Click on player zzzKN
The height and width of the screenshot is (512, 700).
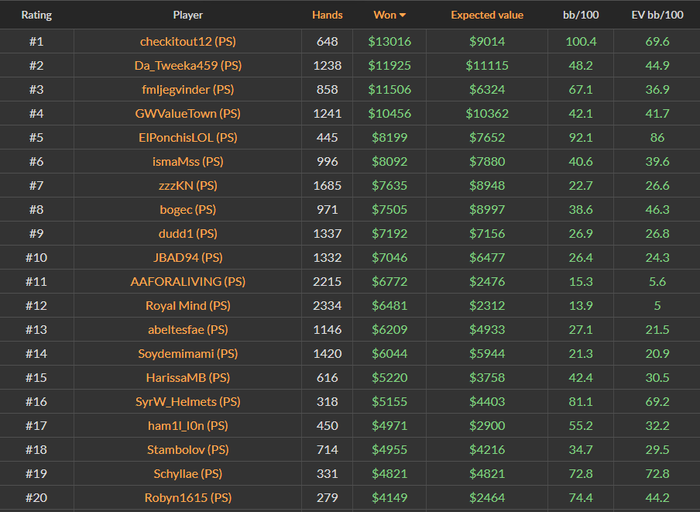click(188, 185)
